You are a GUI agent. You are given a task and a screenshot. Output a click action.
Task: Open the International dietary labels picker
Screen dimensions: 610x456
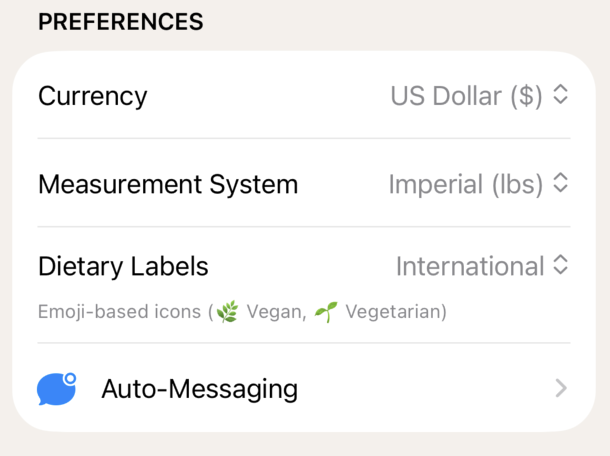click(x=470, y=266)
